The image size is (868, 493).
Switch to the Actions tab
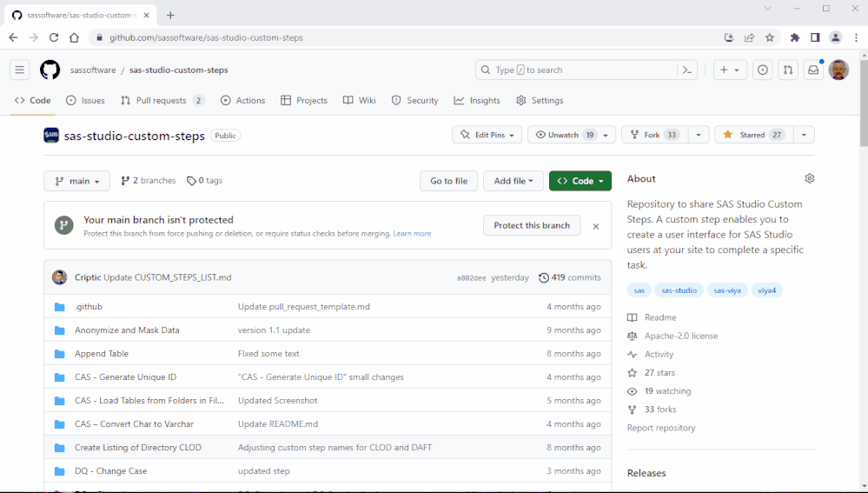click(242, 101)
